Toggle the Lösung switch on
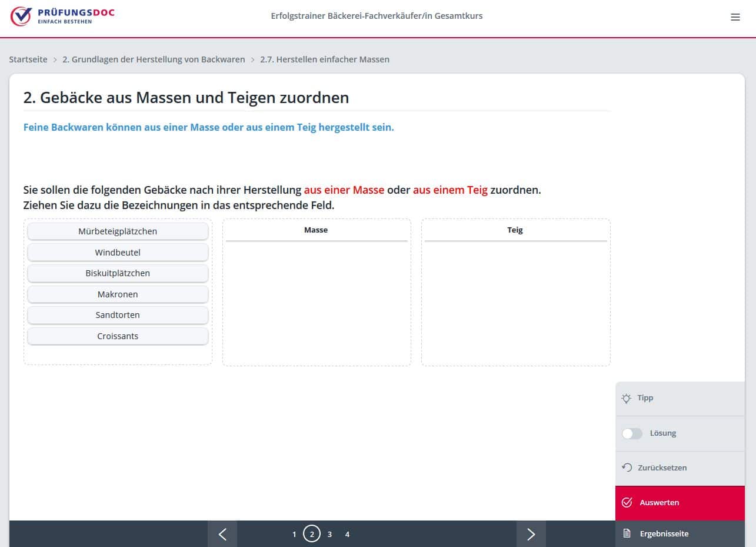Screen dimensions: 756x547 632,433
